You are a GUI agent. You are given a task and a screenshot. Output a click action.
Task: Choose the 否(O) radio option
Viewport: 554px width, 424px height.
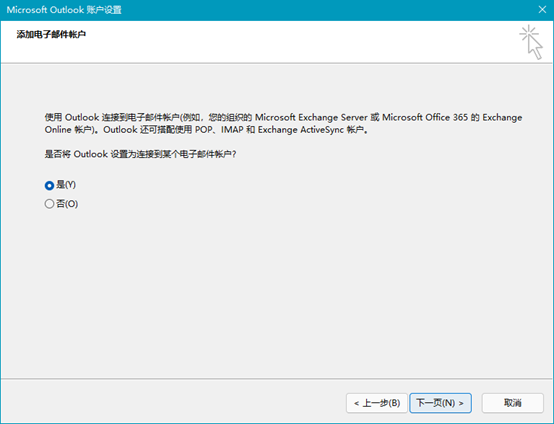tap(49, 204)
